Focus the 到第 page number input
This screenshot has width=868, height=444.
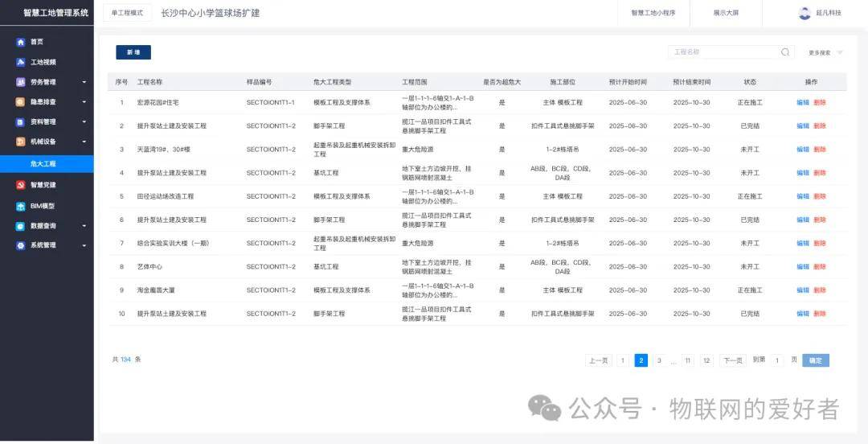pos(776,360)
